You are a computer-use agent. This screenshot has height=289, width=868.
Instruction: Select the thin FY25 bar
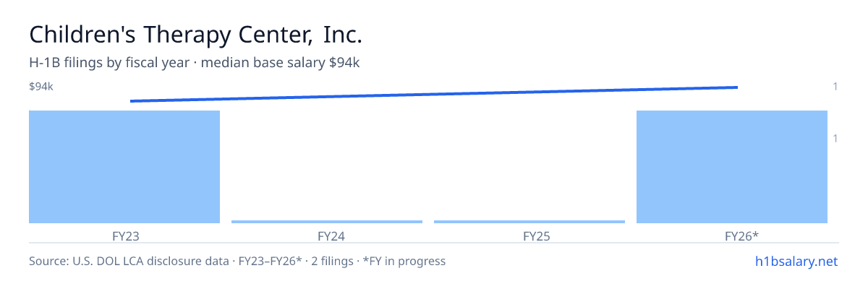click(x=529, y=222)
